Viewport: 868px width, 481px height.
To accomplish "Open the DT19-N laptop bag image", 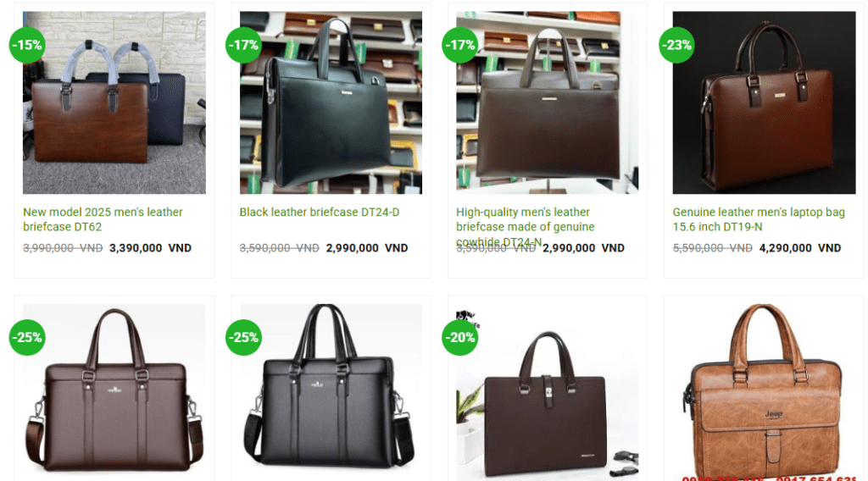I will (x=764, y=102).
